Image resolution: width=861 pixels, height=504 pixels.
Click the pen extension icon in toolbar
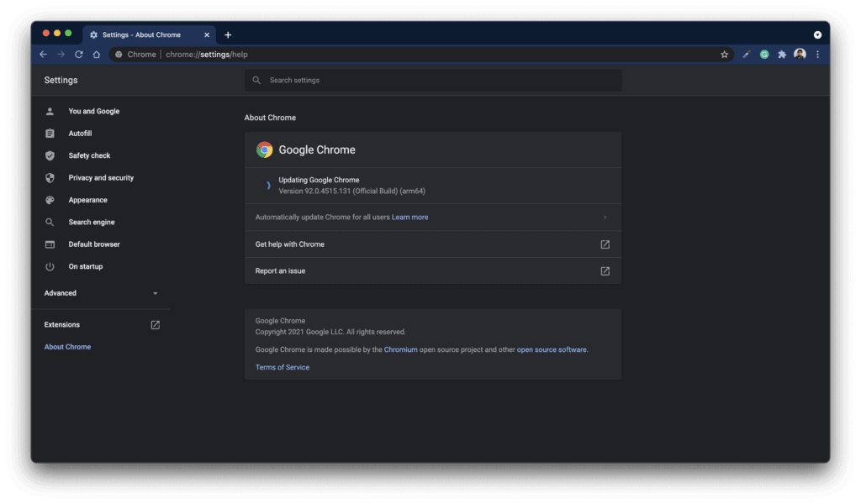[747, 55]
